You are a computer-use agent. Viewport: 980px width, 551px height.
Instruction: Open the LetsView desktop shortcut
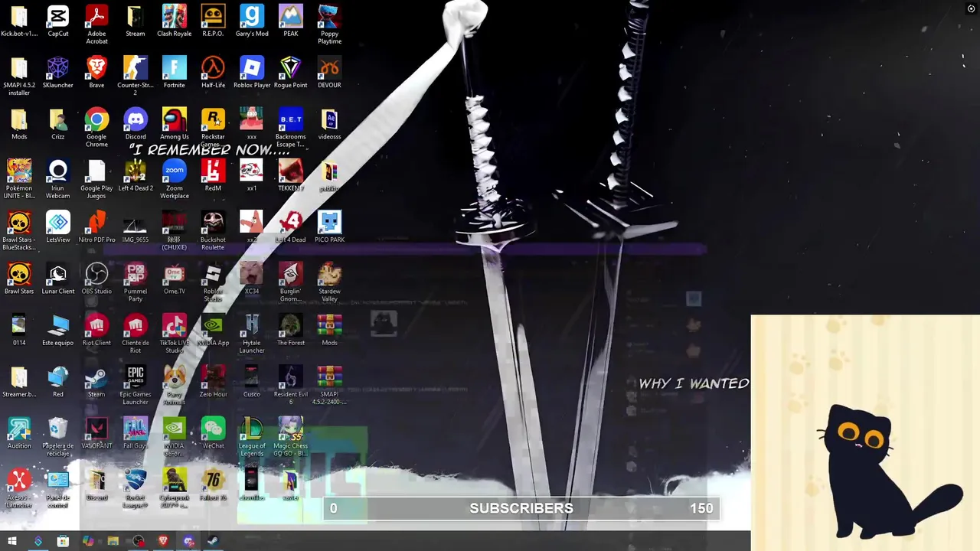click(58, 227)
